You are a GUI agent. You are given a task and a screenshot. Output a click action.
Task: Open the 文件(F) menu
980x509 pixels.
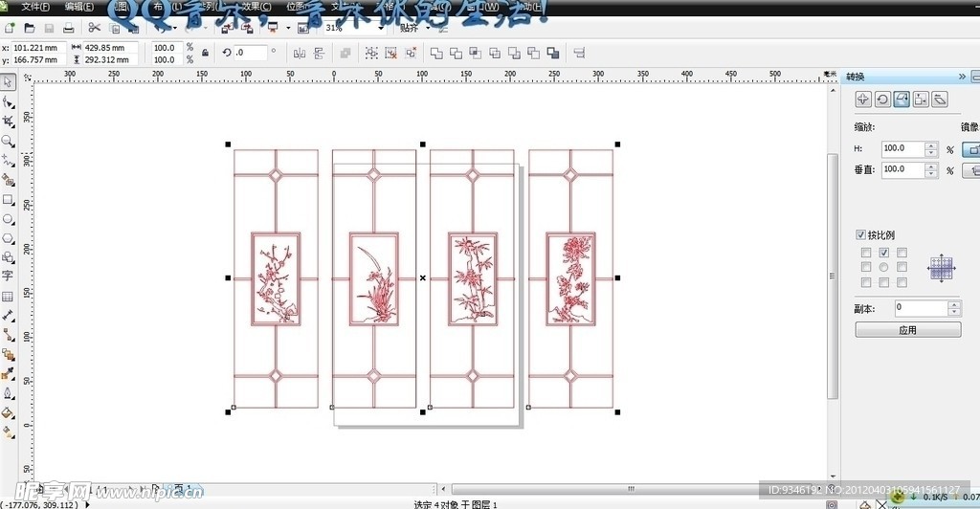pyautogui.click(x=36, y=7)
